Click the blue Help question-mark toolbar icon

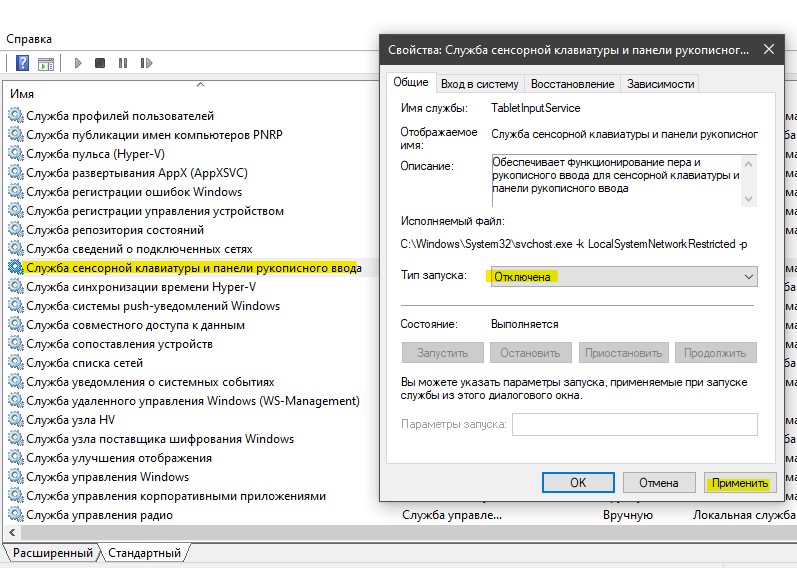pyautogui.click(x=22, y=63)
